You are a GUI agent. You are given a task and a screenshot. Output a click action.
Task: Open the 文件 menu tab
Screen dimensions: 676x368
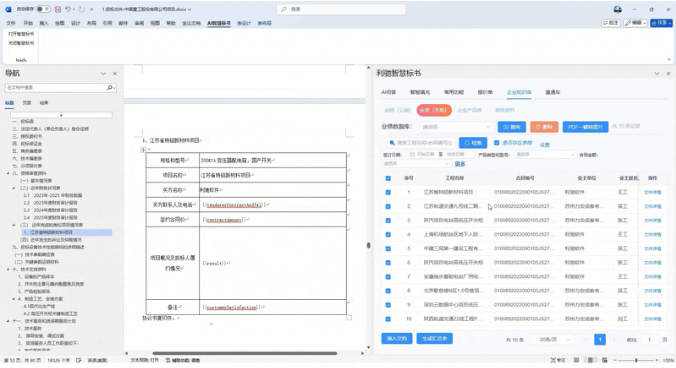[x=11, y=23]
